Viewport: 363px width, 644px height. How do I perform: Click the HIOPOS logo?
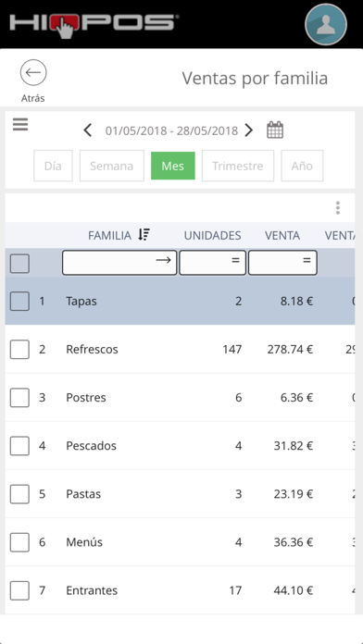[94, 26]
